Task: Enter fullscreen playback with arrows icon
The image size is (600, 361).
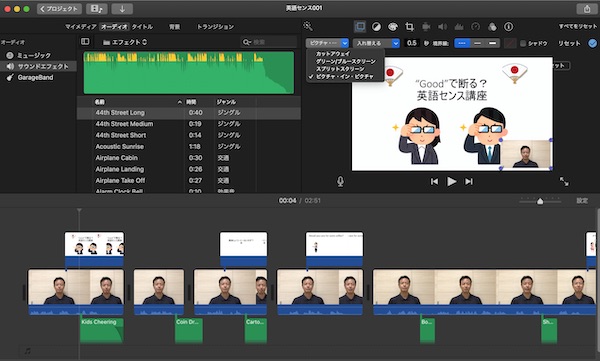Action: (x=564, y=181)
